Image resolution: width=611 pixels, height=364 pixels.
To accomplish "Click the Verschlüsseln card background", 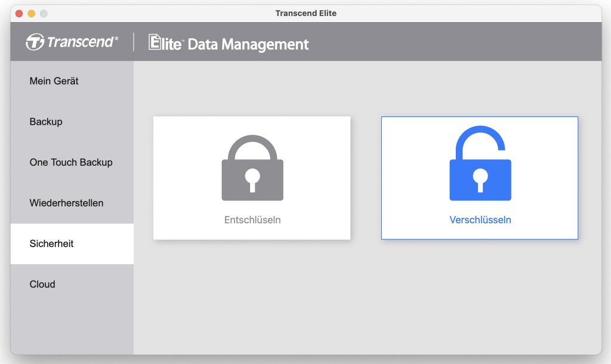I will point(480,178).
